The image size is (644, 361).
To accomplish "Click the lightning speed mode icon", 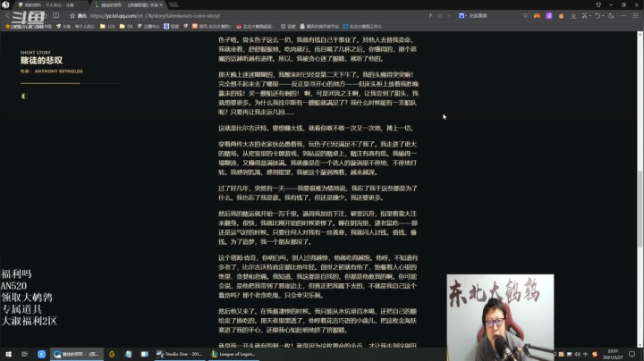I will 430,15.
